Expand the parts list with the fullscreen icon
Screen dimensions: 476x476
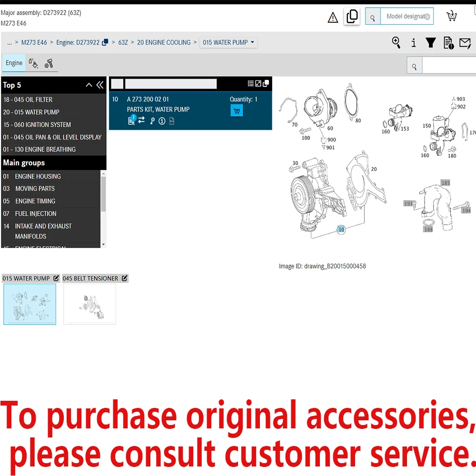[258, 83]
